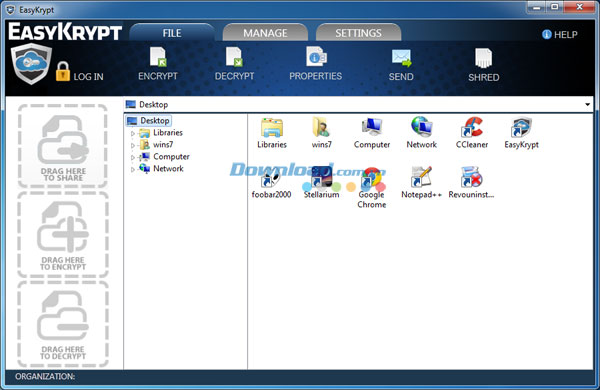Select Desktop in the folder tree

(148, 121)
